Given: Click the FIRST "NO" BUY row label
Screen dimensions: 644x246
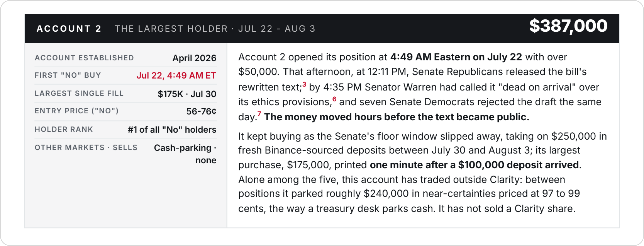Looking at the screenshot, I should coord(68,75).
